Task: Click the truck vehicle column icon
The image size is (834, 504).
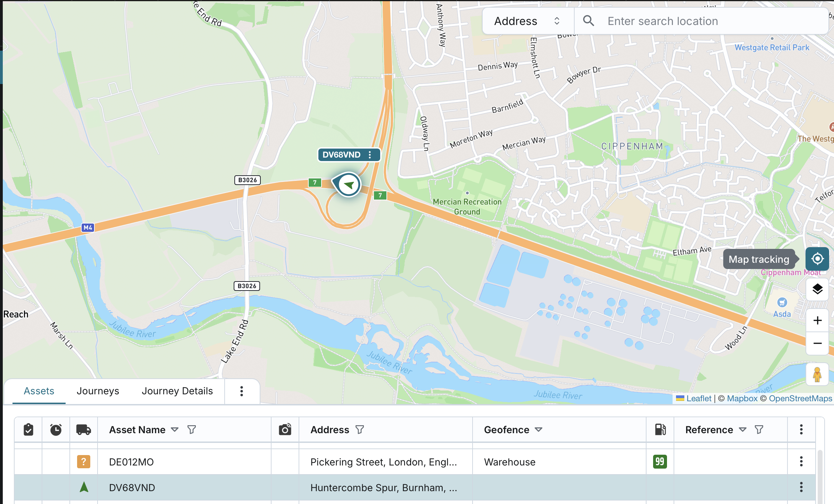Action: click(x=84, y=430)
